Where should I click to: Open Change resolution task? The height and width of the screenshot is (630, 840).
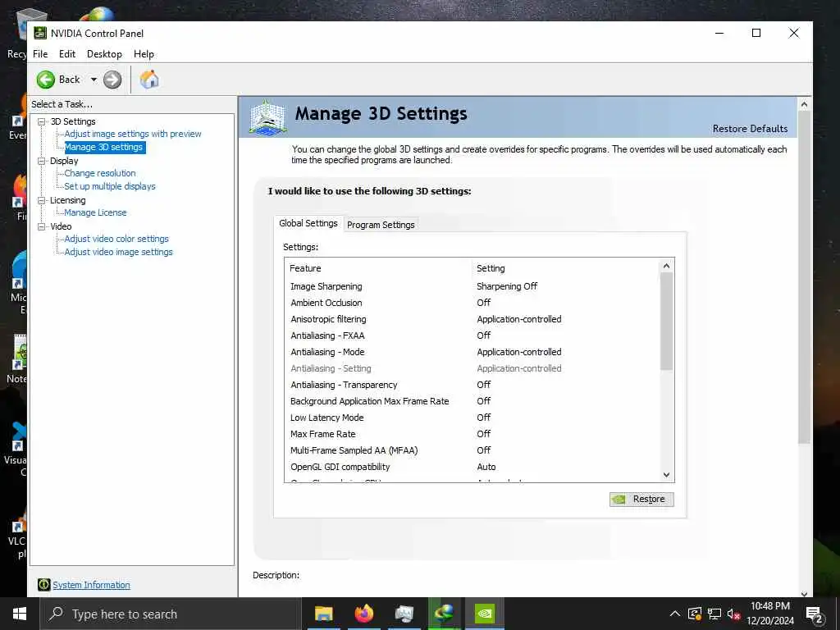click(x=99, y=173)
